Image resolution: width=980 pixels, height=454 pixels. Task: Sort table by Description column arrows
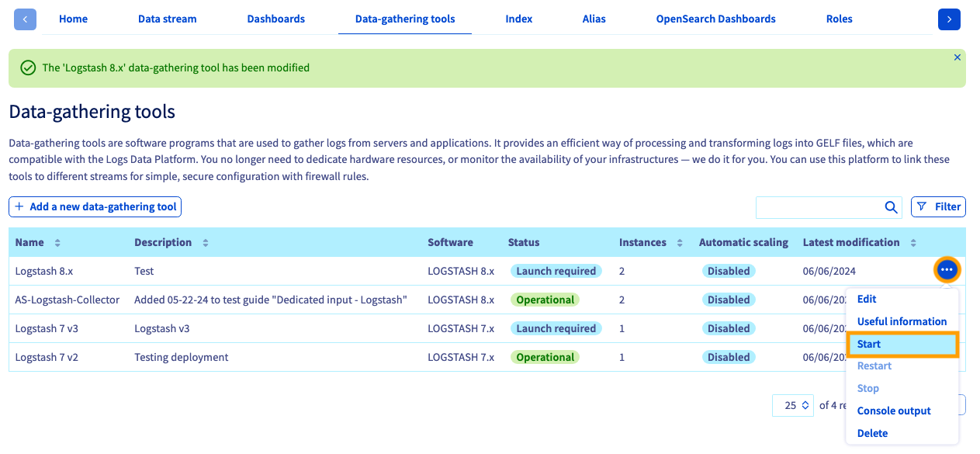click(206, 243)
